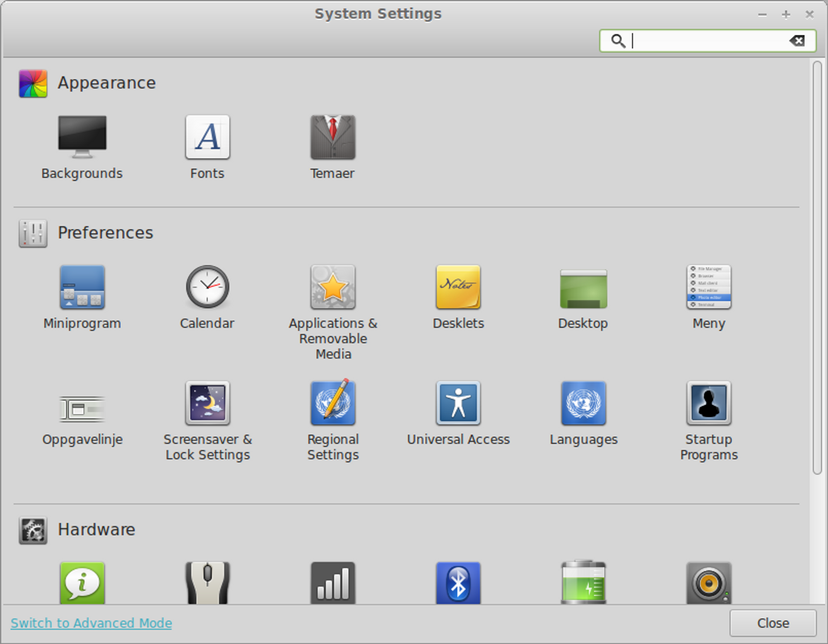
Task: Open Startup Programs settings
Action: pos(709,404)
